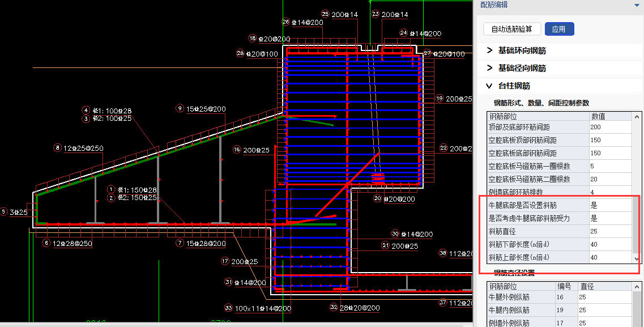Screen dimensions: 644x327
Task: Click the parameter table scrollbar thumb
Action: [x=637, y=227]
